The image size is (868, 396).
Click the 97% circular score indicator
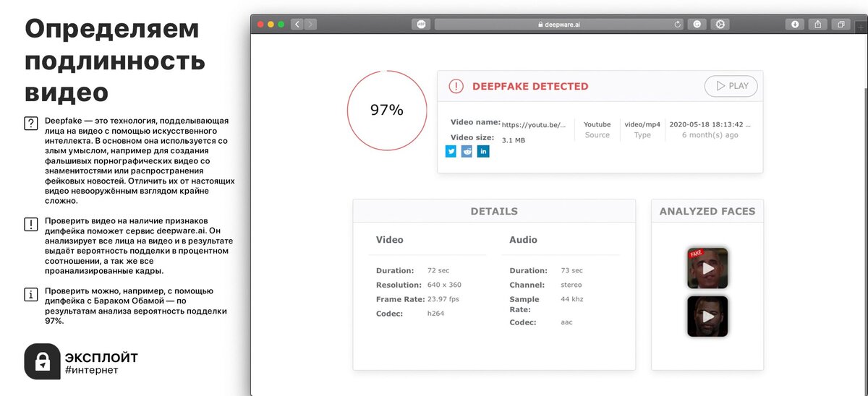[386, 110]
